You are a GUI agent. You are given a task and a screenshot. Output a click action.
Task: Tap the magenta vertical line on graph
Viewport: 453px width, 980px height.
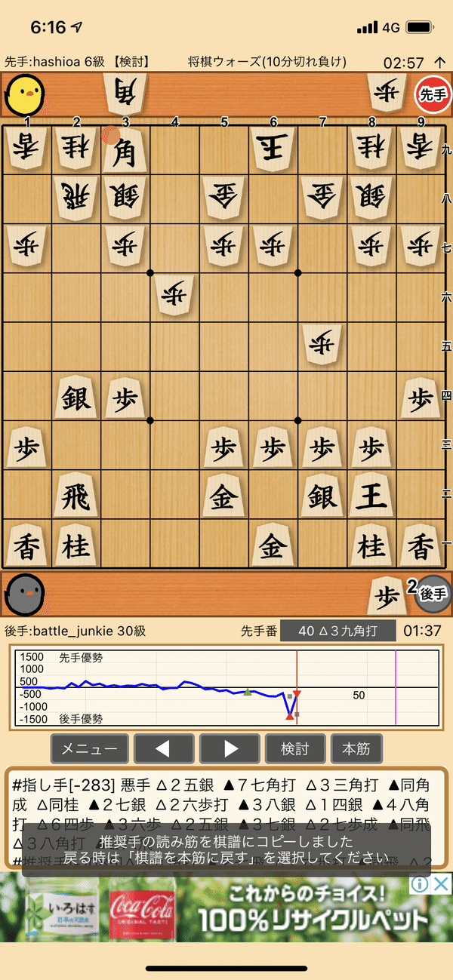pos(396,690)
